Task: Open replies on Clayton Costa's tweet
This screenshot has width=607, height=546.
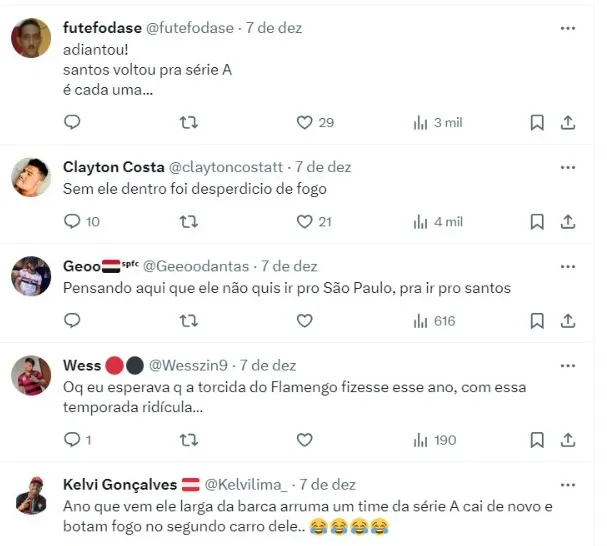Action: 72,221
